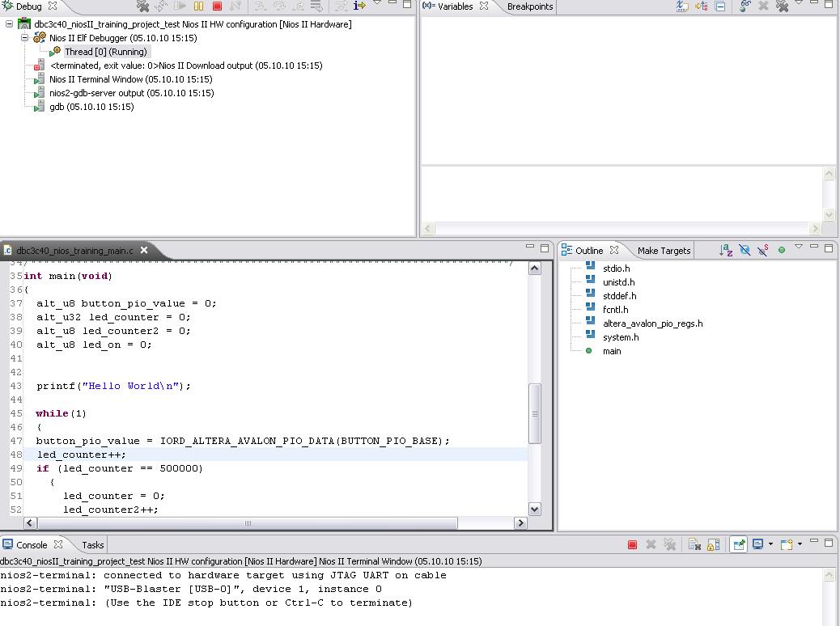Toggle Scroll Lock in the Console
This screenshot has width=840, height=626.
coord(713,545)
